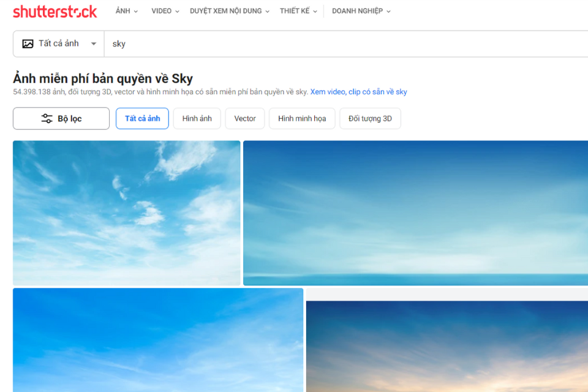Open the DUYỆT XEM NỘI DUNG menu
588x392 pixels.
(x=230, y=11)
